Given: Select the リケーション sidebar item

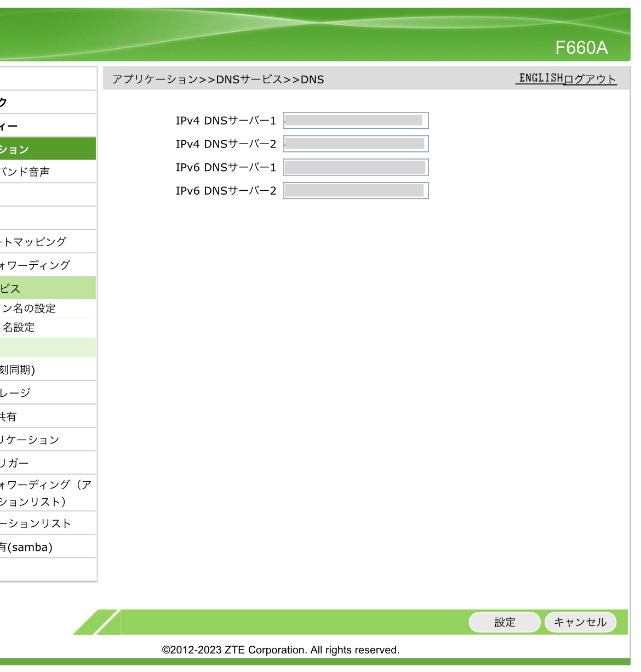Looking at the screenshot, I should click(48, 440).
